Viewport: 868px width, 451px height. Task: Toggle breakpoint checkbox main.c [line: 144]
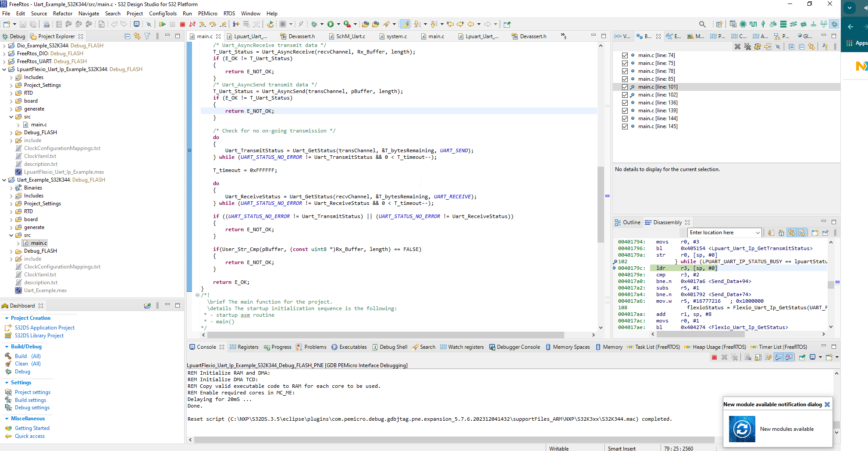pyautogui.click(x=625, y=118)
